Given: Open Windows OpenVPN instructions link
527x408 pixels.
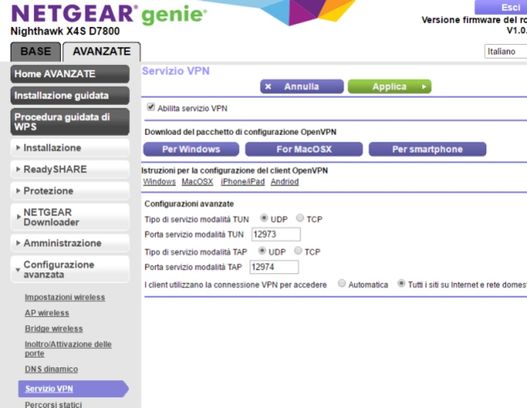Looking at the screenshot, I should (x=159, y=182).
